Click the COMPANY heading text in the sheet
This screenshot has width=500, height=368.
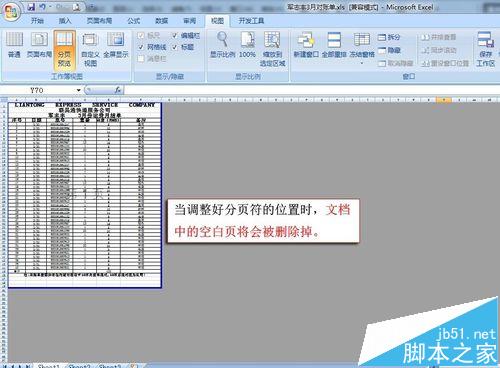coord(142,105)
